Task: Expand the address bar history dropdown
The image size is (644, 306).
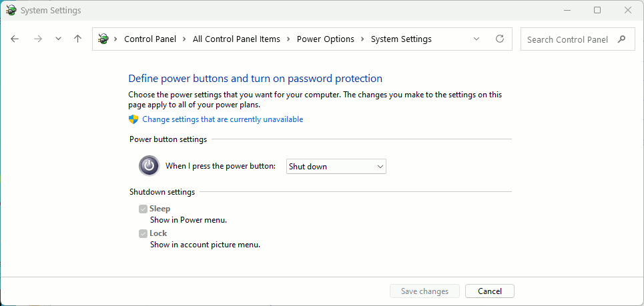Action: [476, 39]
